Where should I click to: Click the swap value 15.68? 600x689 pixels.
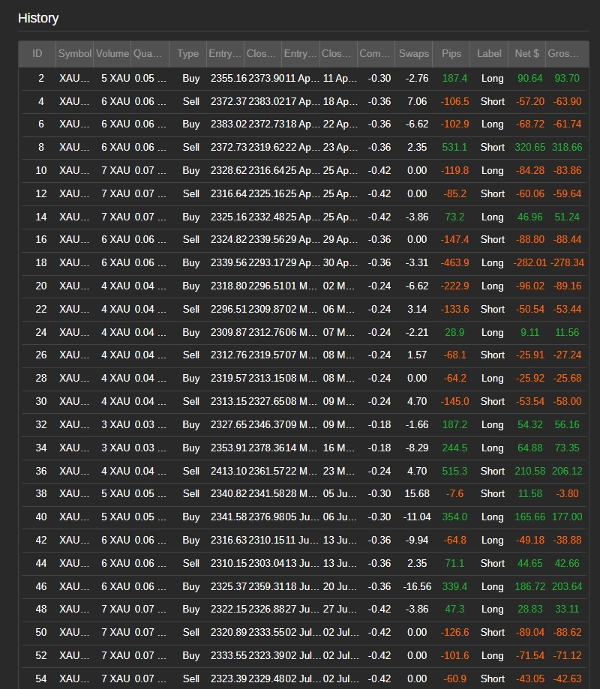[415, 494]
